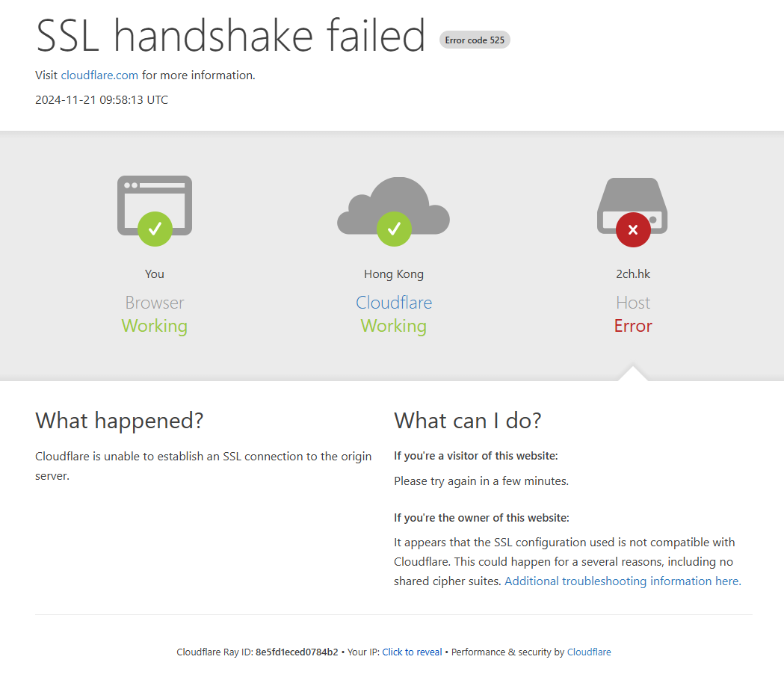Open the blue Cloudflare status link
Screen dimensions: 784x692
click(x=394, y=303)
